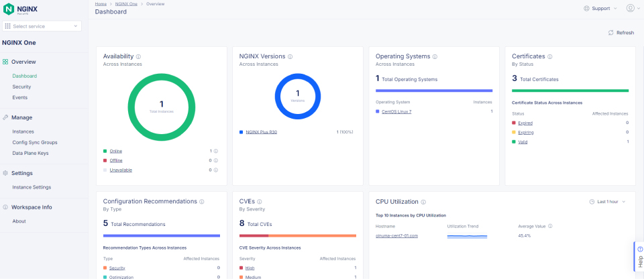The width and height of the screenshot is (644, 279).
Task: Click the CPU utilization trend sparkline
Action: pyautogui.click(x=467, y=236)
